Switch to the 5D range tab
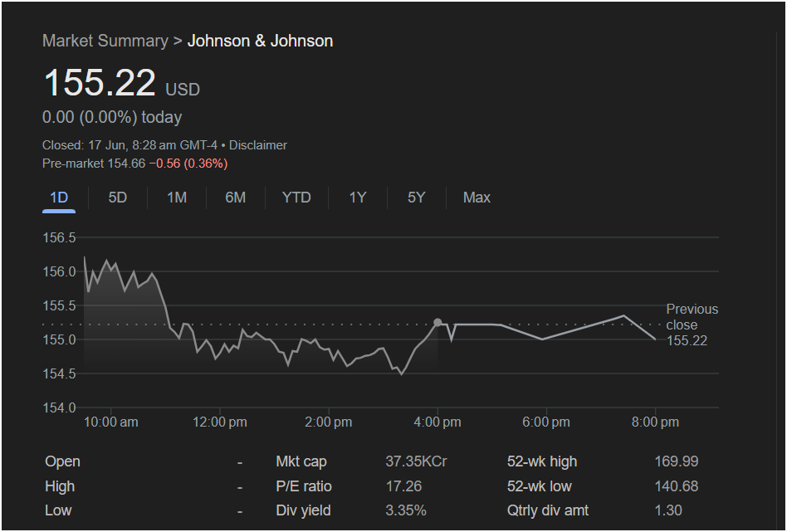The width and height of the screenshot is (787, 532). tap(117, 198)
